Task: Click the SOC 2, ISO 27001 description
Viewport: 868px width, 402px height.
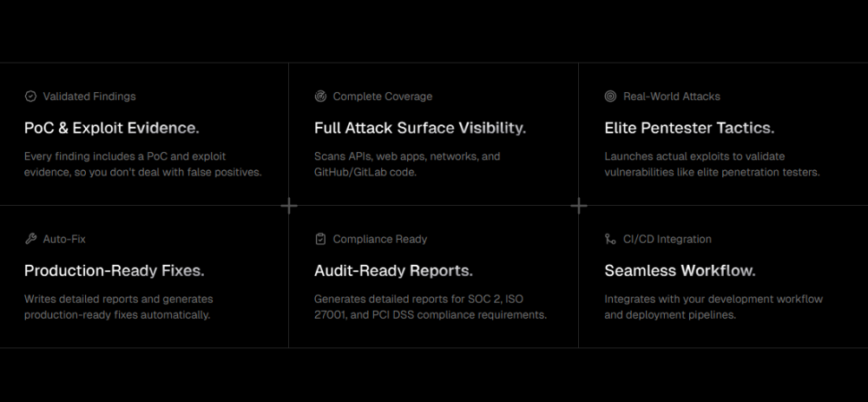Action: (x=430, y=306)
